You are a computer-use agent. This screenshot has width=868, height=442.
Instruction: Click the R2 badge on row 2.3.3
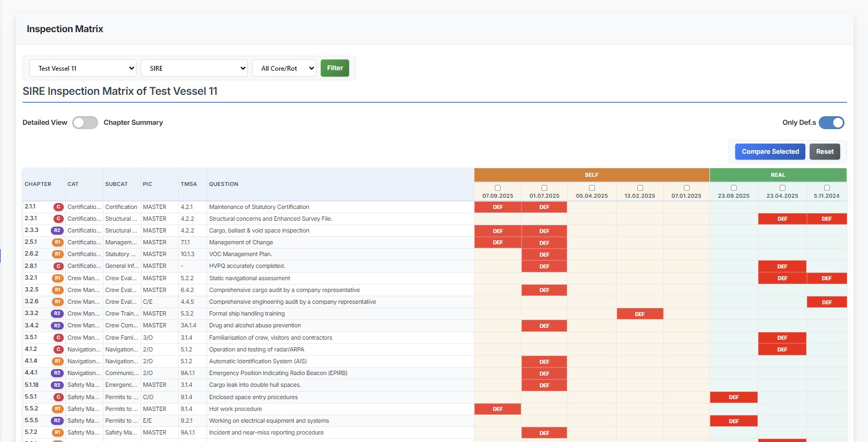57,230
